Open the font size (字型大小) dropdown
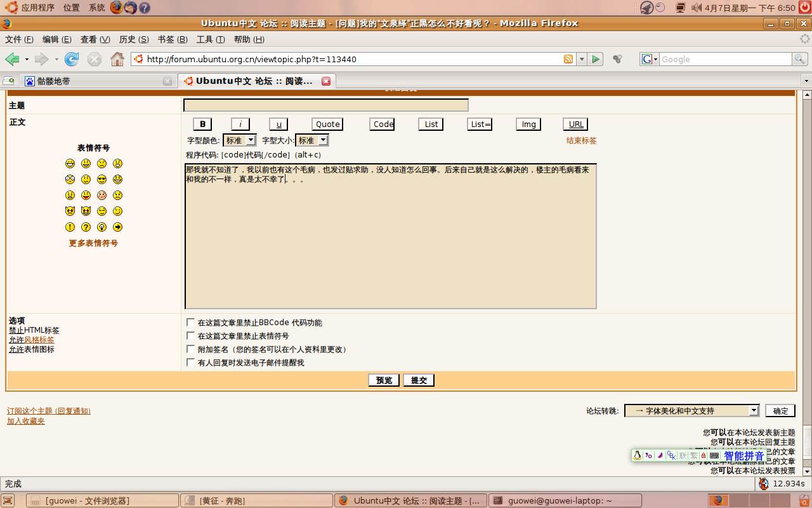Viewport: 812px width, 508px height. pos(312,140)
